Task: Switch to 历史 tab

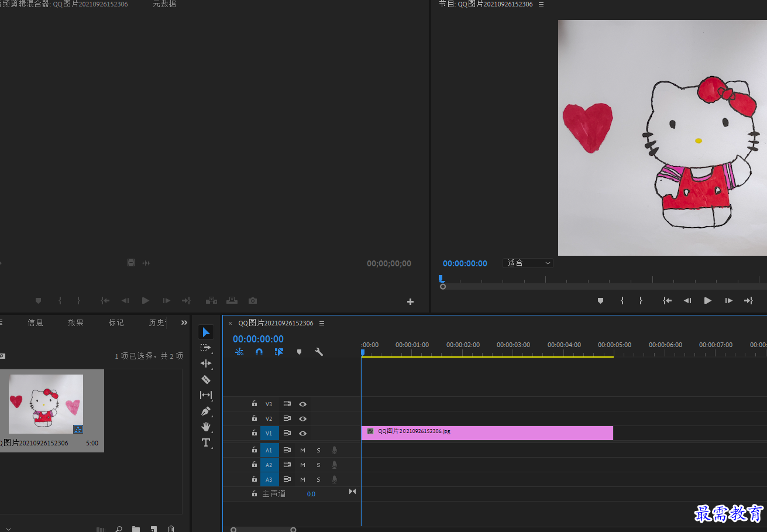Action: click(x=157, y=322)
